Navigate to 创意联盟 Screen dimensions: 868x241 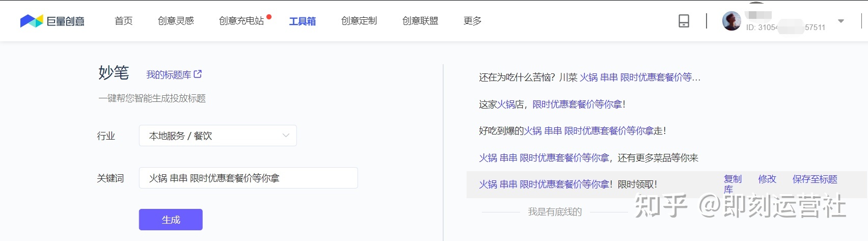click(x=420, y=21)
